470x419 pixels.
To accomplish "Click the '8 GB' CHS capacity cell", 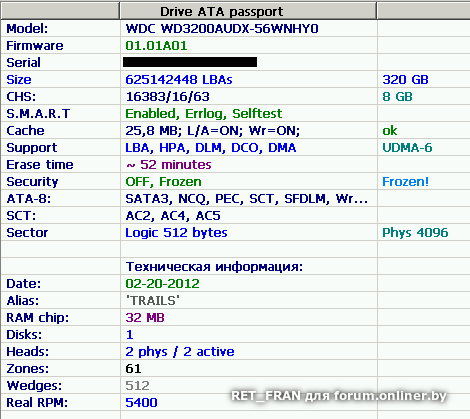I will (397, 97).
